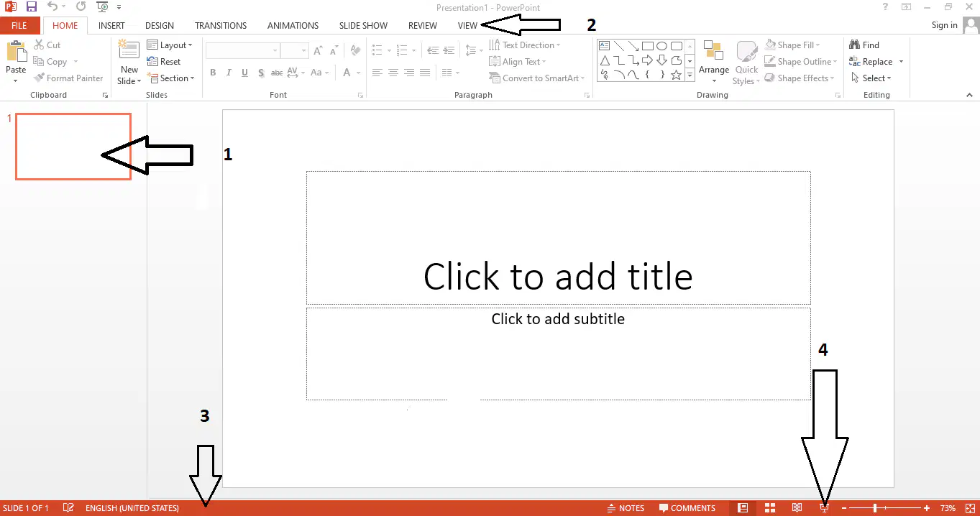Save the presentation from Quick Access
This screenshot has width=980, height=516.
[x=31, y=6]
